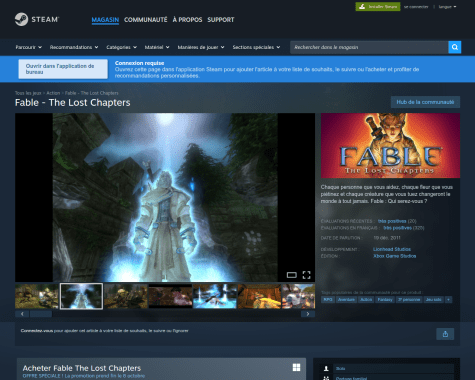Click the Steam logo
Screen dimensions: 475x380
coord(37,19)
